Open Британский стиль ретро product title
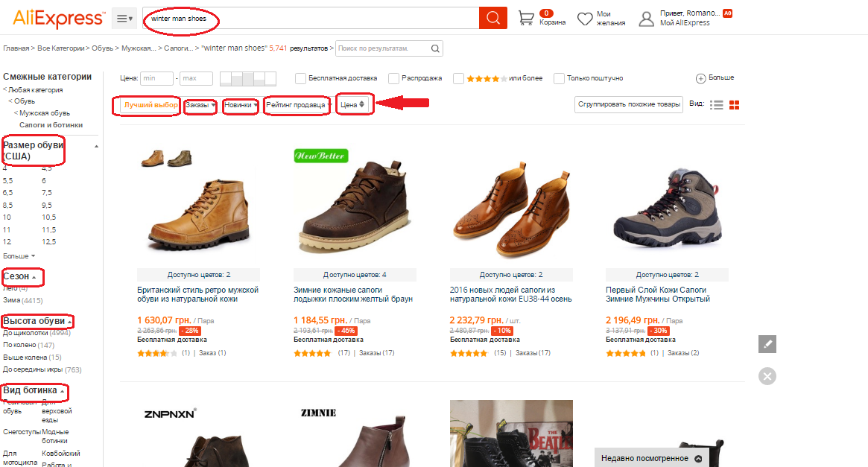868x467 pixels. coord(197,294)
